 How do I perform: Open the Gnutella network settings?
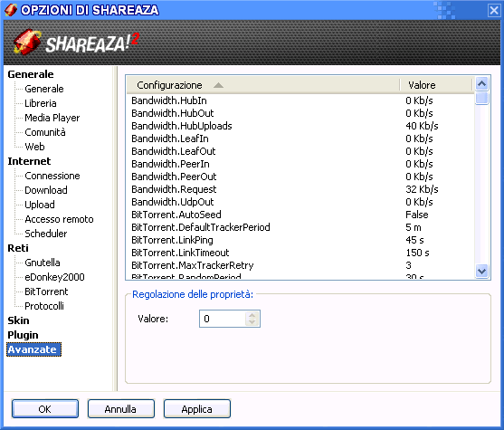(43, 263)
